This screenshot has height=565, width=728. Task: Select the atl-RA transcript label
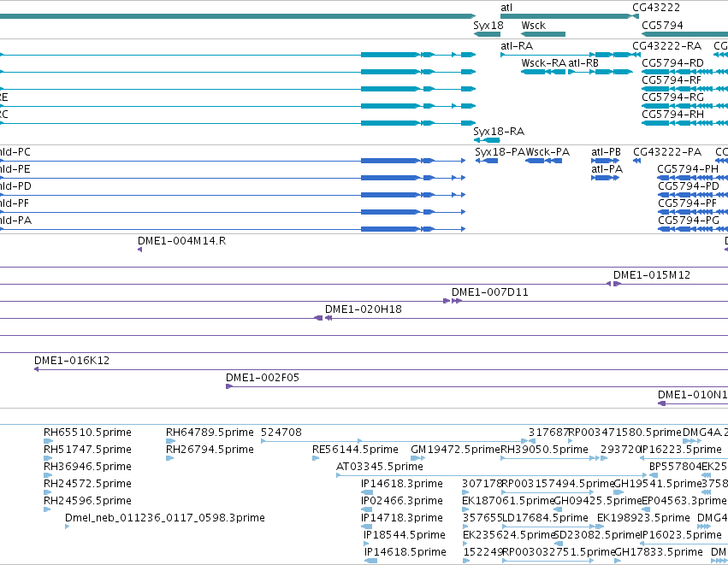[x=517, y=46]
